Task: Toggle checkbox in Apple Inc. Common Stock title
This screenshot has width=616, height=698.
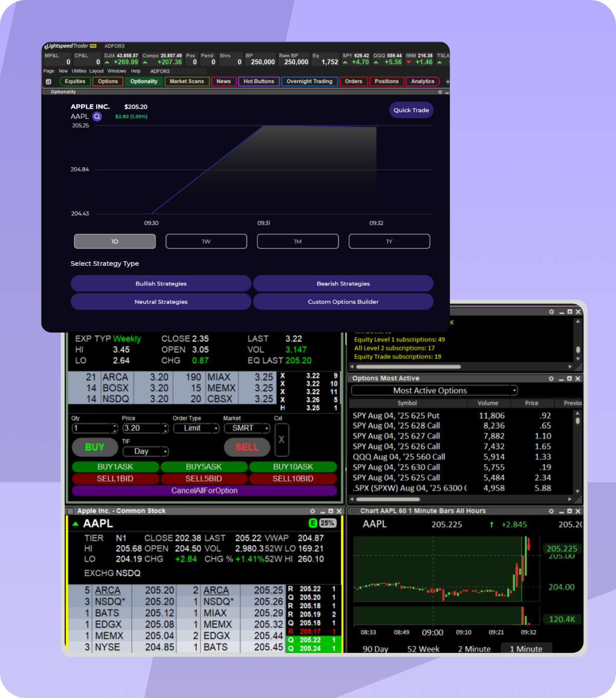Action: coord(70,511)
